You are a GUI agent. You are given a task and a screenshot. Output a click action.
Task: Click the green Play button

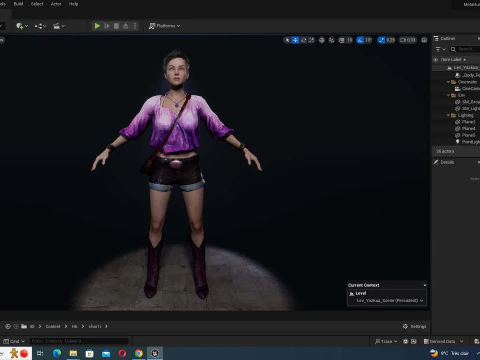[97, 26]
